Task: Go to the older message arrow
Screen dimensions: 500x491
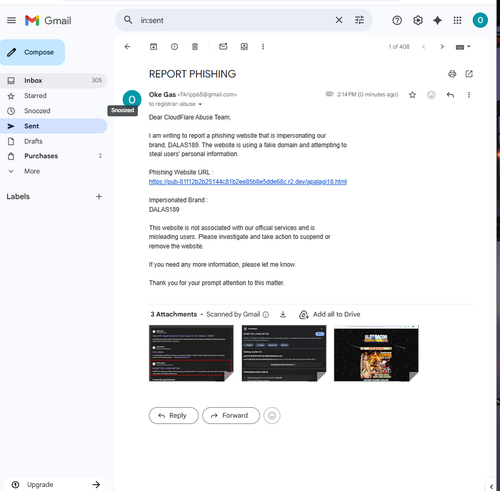Action: 442,47
